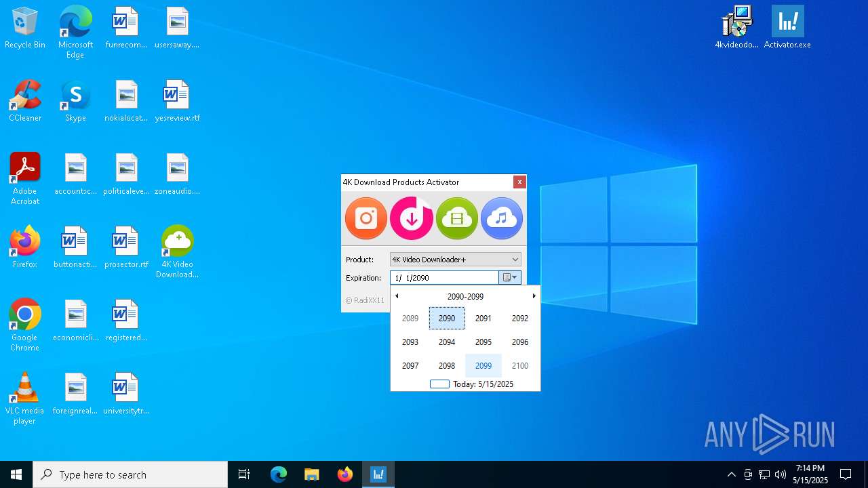
Task: Go to next decade in calendar
Action: pyautogui.click(x=534, y=296)
